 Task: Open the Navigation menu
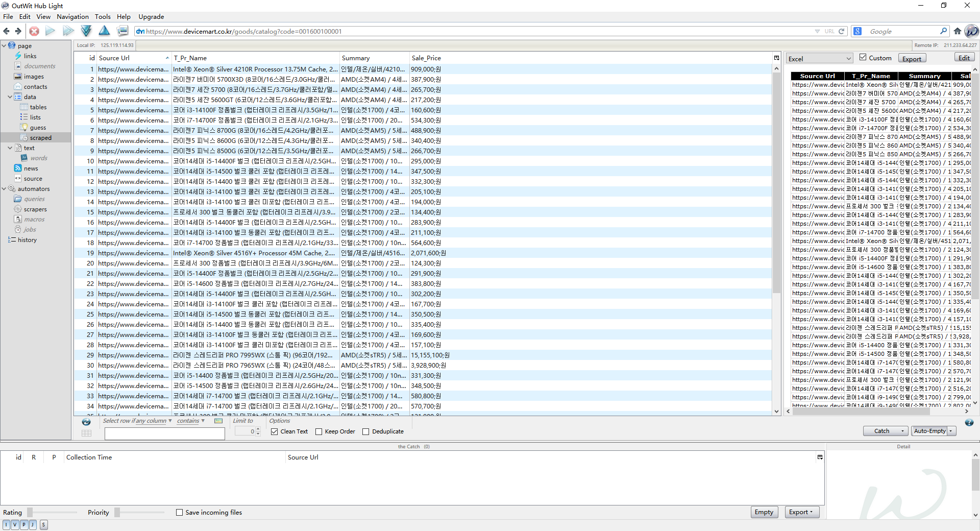click(72, 16)
